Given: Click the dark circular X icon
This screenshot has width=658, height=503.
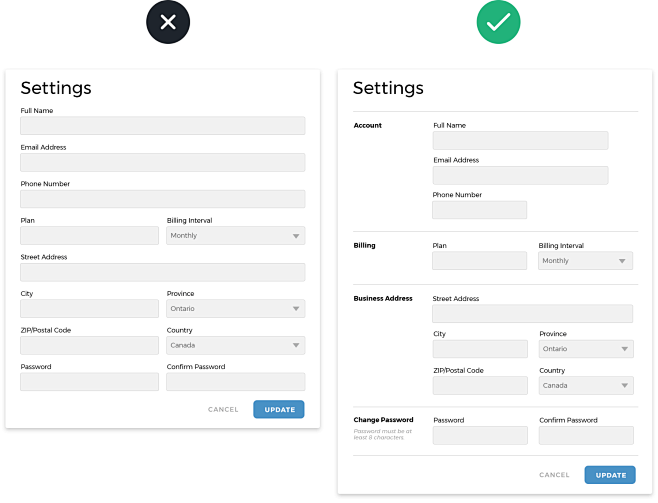Looking at the screenshot, I should 167,23.
